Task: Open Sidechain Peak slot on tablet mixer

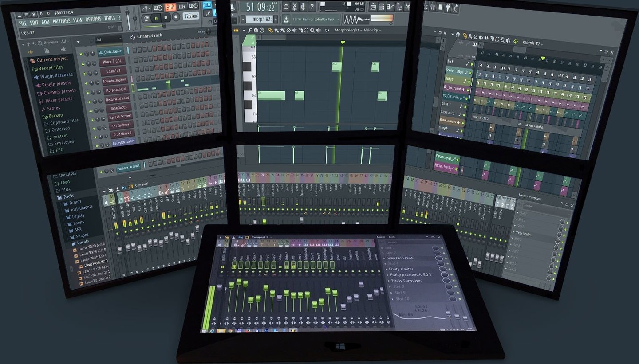Action: [400, 258]
